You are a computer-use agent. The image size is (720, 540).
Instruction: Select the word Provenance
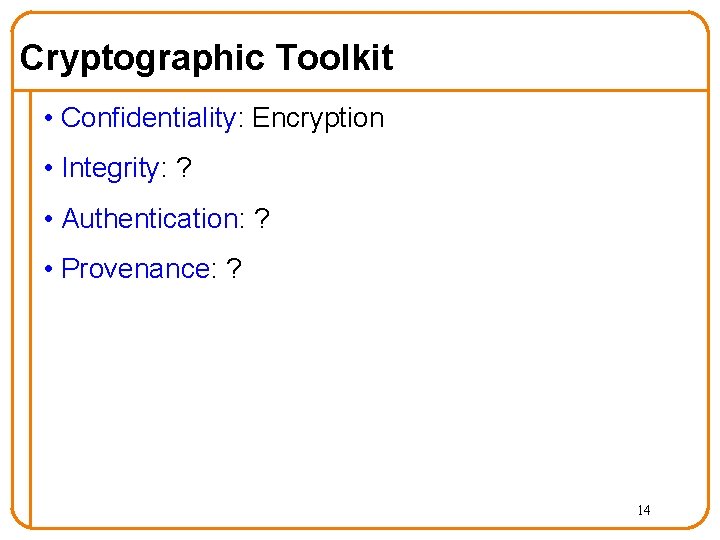click(x=136, y=268)
